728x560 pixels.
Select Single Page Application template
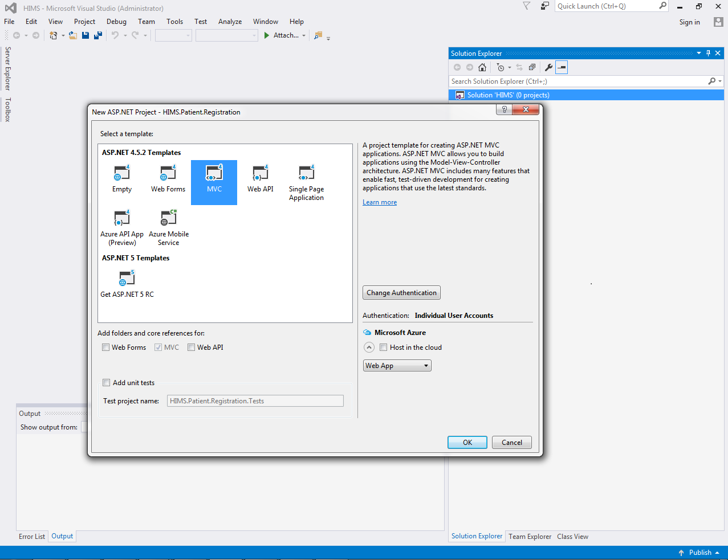tap(306, 182)
